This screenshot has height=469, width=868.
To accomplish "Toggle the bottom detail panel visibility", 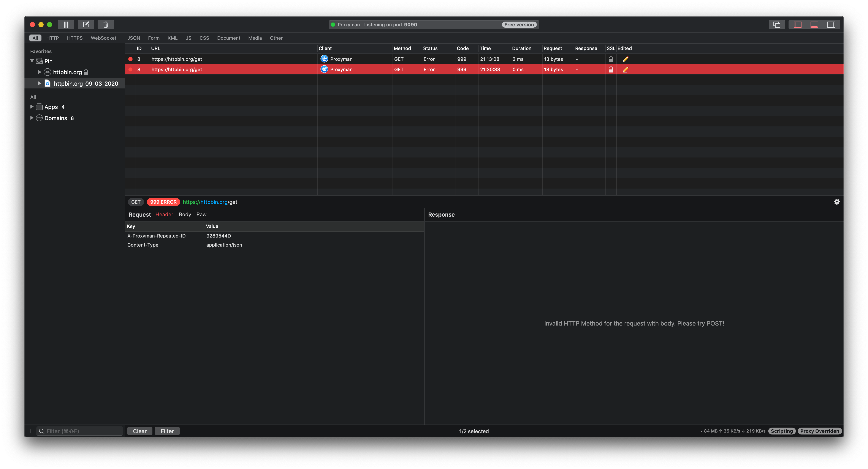I will pos(814,24).
